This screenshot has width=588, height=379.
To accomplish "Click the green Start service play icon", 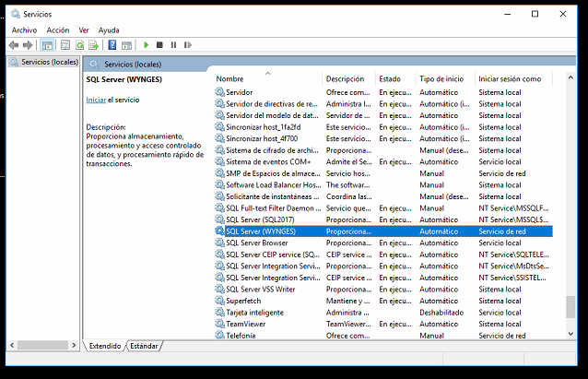I will (146, 44).
